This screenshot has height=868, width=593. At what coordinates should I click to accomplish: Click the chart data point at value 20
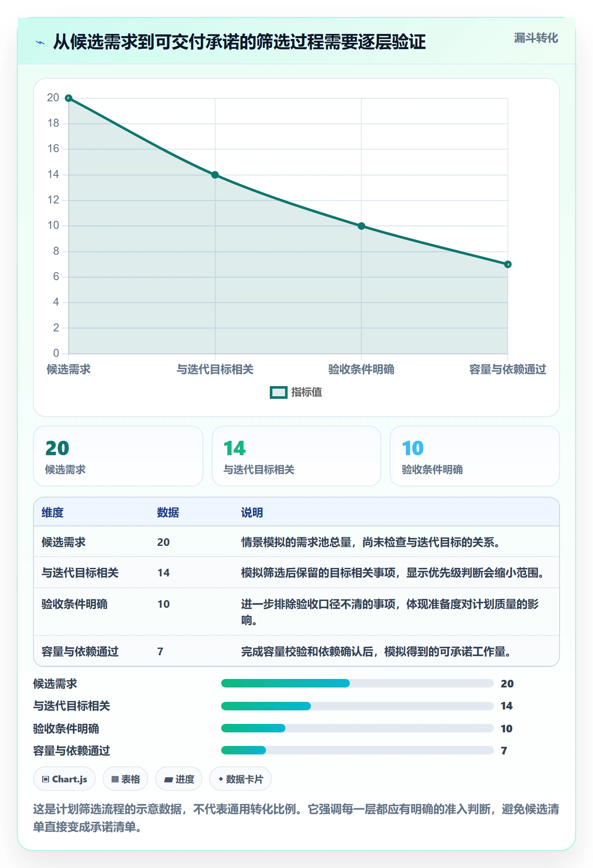[69, 98]
